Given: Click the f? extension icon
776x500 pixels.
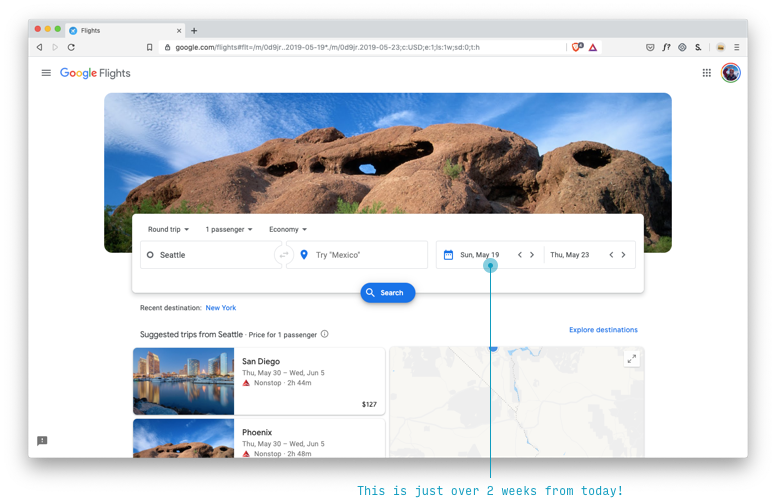Looking at the screenshot, I should tap(666, 47).
